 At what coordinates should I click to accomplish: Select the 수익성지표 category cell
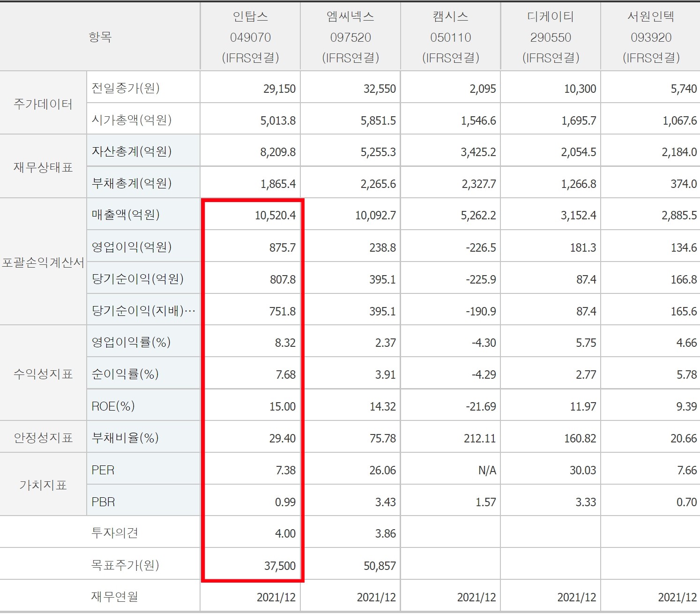click(43, 374)
